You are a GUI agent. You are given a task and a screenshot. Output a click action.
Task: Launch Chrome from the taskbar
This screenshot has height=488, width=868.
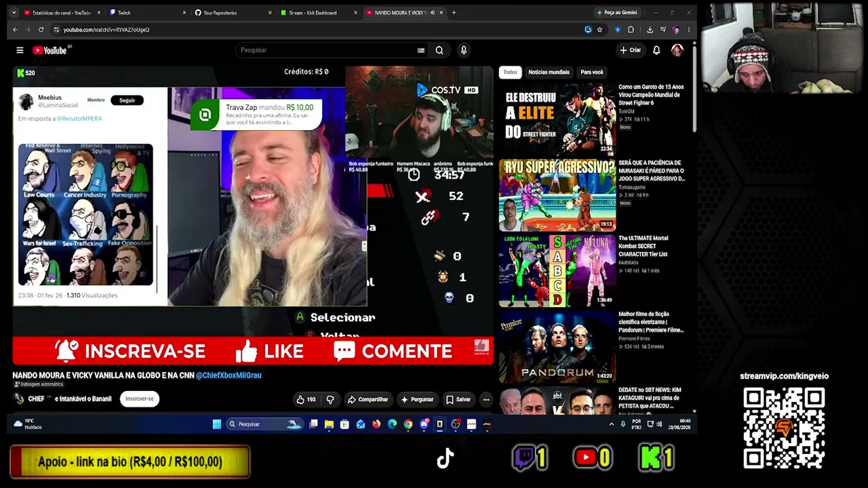408,424
